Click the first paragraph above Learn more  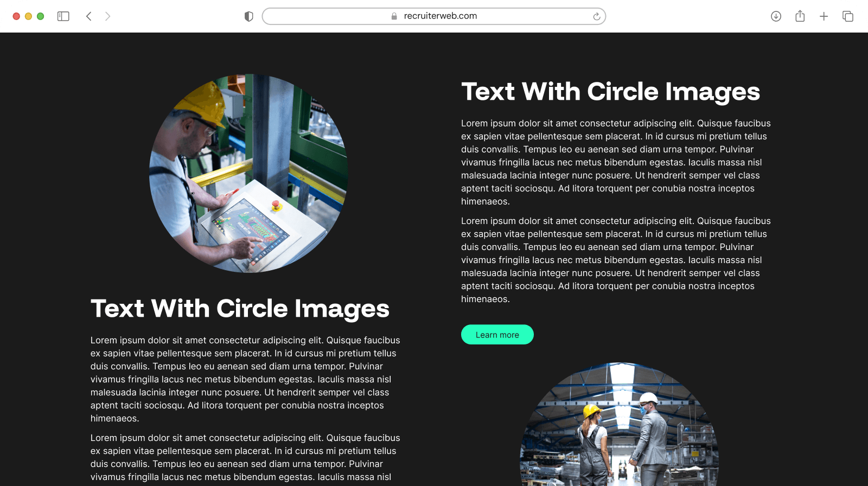click(616, 162)
